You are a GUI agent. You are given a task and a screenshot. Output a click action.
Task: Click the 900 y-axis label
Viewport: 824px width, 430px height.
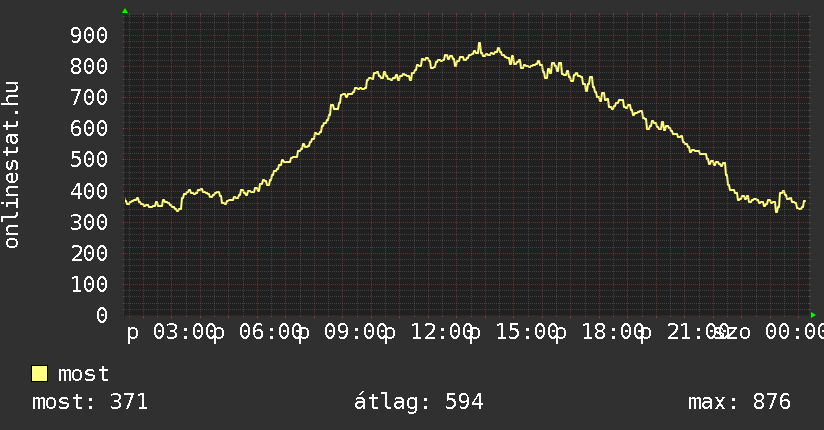point(89,35)
